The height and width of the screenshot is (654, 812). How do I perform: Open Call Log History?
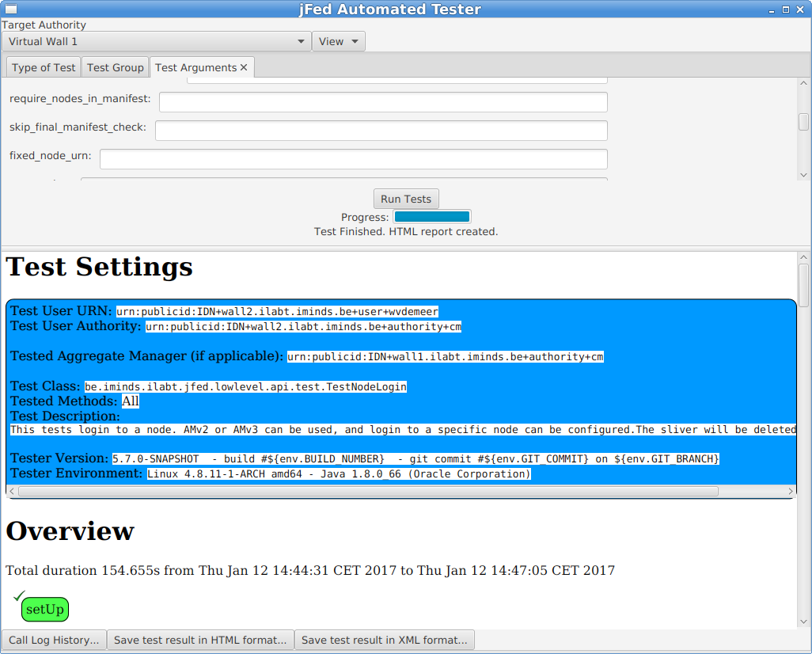pos(54,640)
